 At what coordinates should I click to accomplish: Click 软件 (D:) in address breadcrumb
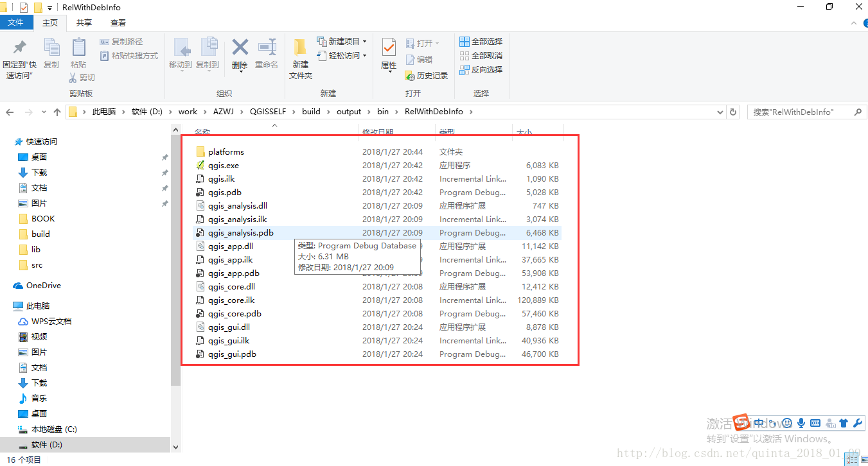tap(147, 112)
